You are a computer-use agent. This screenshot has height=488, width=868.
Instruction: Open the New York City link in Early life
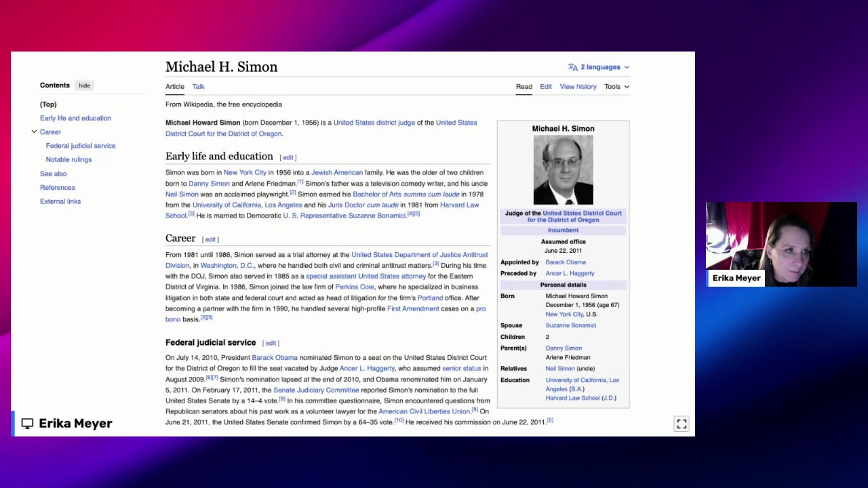point(245,173)
